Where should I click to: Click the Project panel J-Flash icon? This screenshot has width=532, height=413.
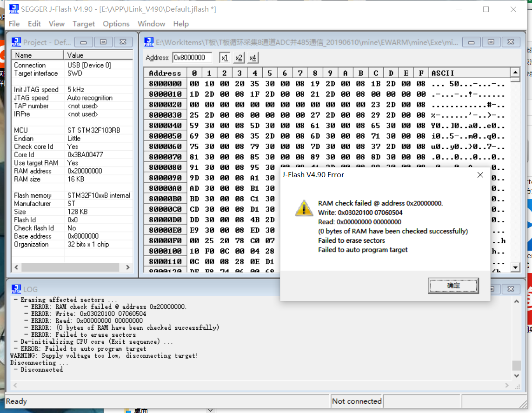click(16, 42)
